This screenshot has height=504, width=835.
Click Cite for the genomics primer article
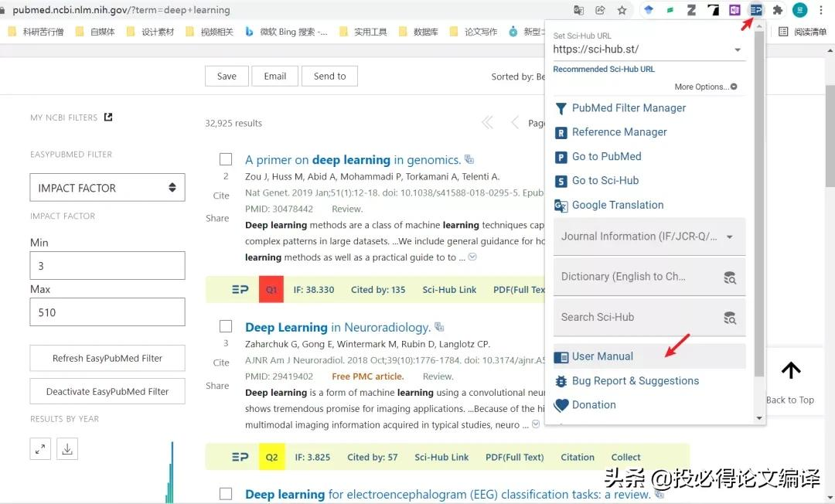[x=221, y=196]
